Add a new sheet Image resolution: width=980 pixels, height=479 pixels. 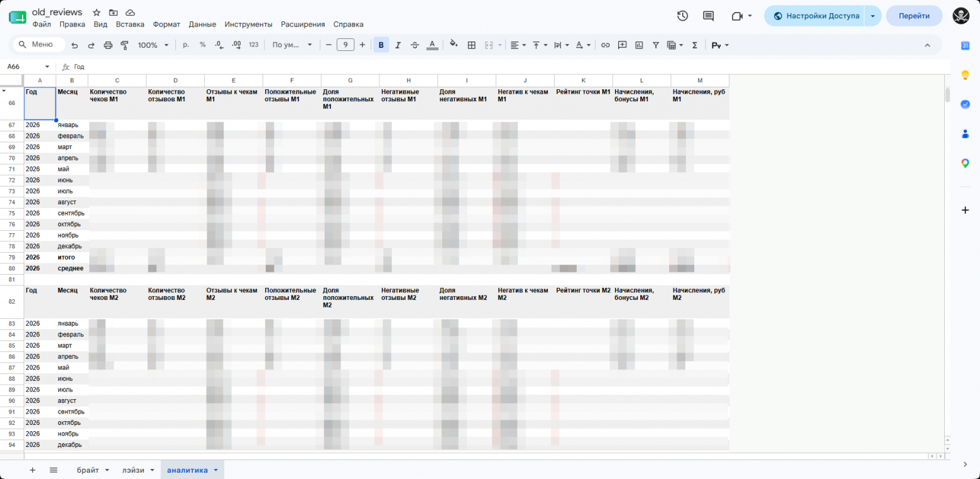click(33, 470)
